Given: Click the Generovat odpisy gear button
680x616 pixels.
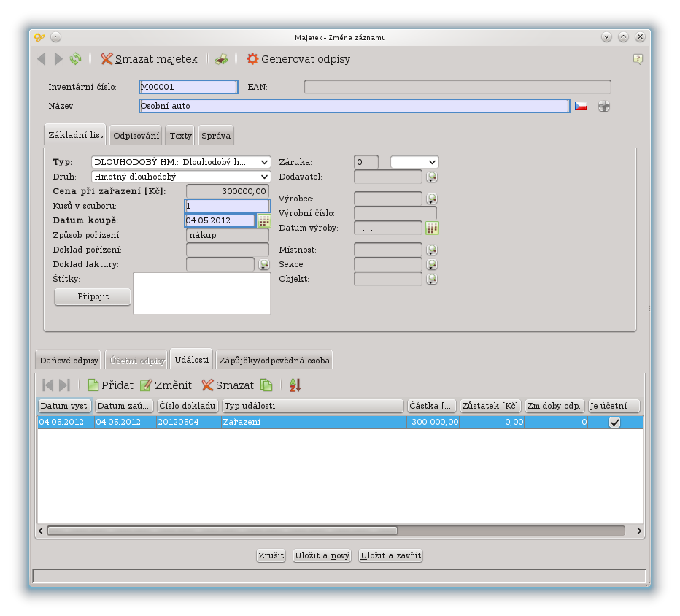Looking at the screenshot, I should 298,59.
